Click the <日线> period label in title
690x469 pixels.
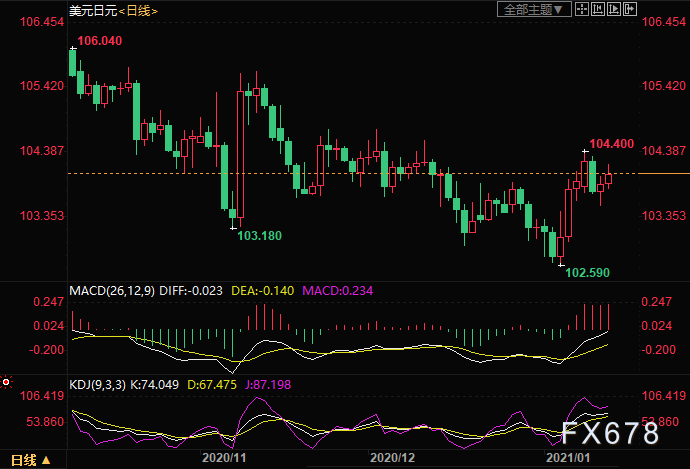click(139, 11)
